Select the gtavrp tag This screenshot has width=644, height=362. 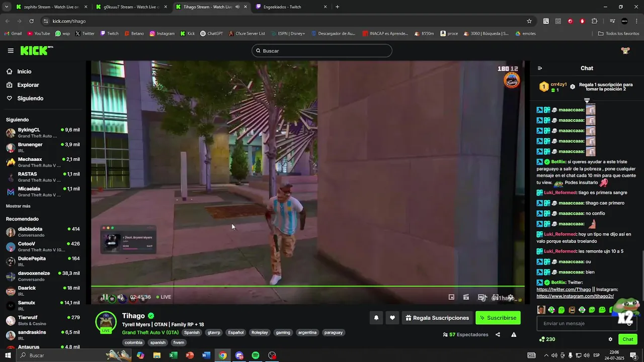pyautogui.click(x=214, y=332)
